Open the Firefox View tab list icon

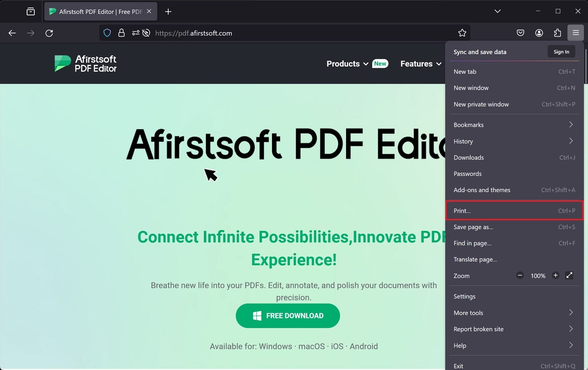click(31, 11)
